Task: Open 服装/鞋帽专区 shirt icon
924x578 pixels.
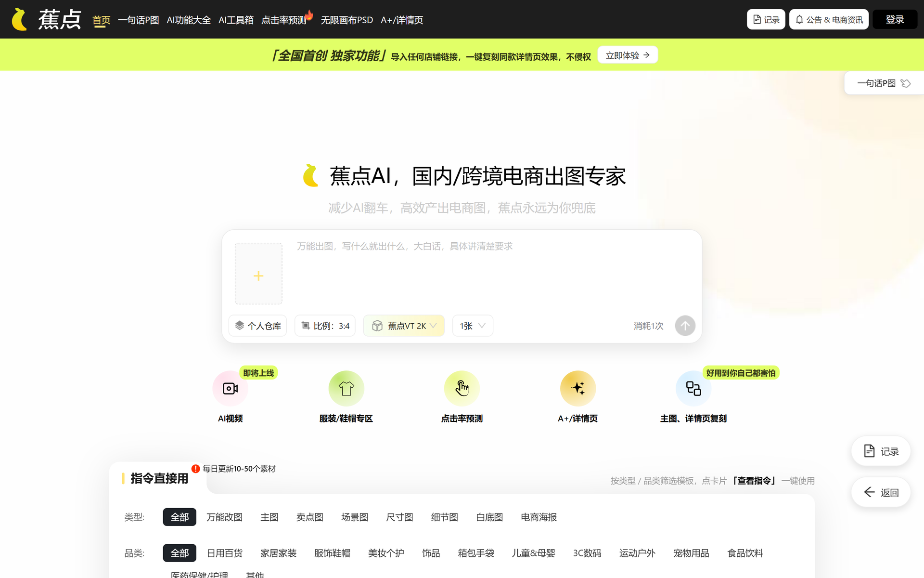Action: [x=346, y=388]
